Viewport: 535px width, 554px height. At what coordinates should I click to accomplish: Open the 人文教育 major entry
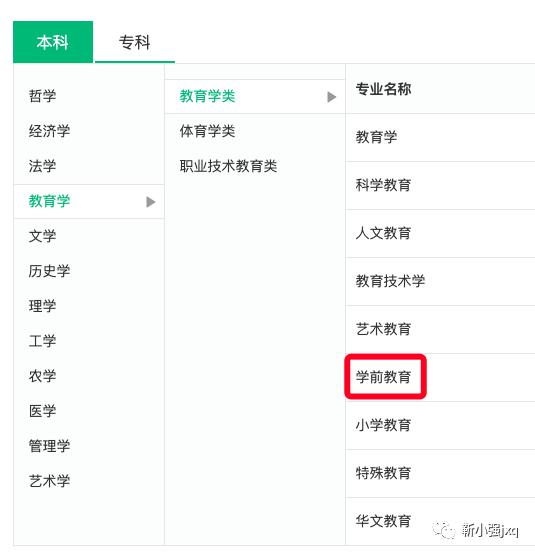point(383,233)
